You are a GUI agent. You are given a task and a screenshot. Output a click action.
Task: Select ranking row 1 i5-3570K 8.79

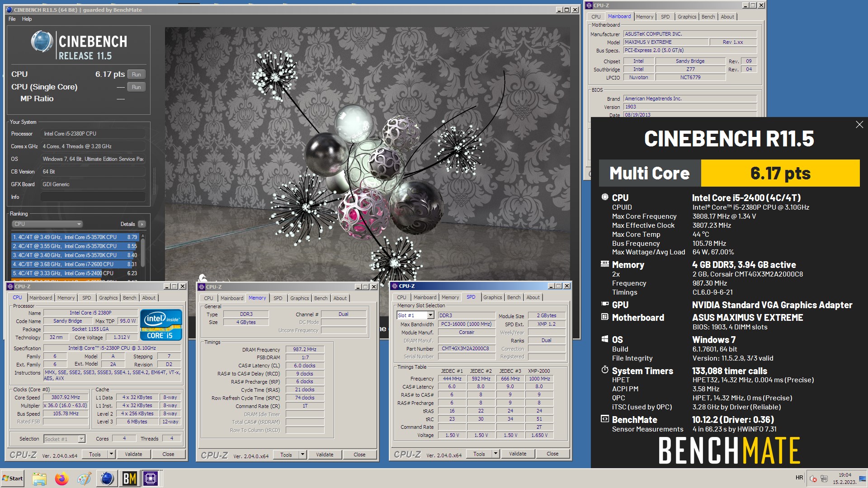point(75,237)
